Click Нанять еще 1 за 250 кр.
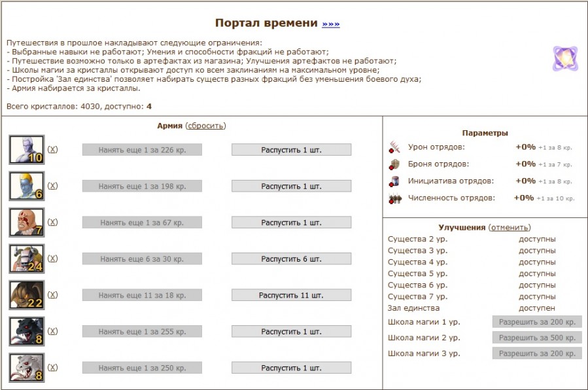The image size is (588, 390). point(142,368)
